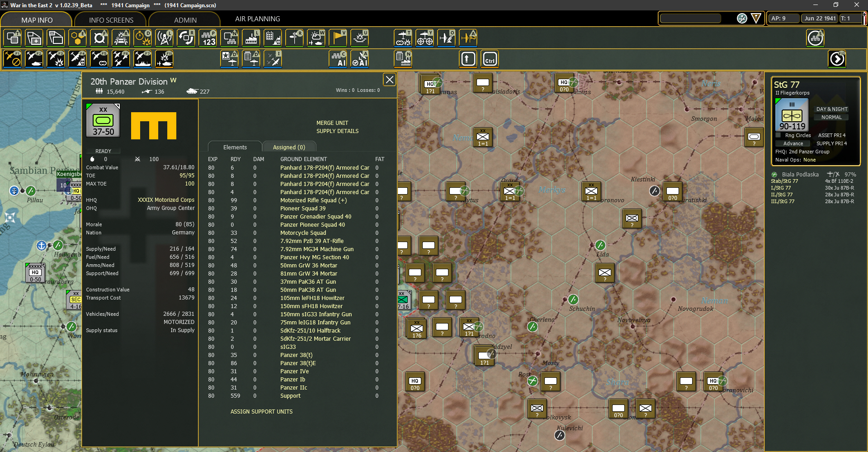The image size is (868, 452).
Task: Click the F12 next-arrow icon
Action: click(837, 59)
